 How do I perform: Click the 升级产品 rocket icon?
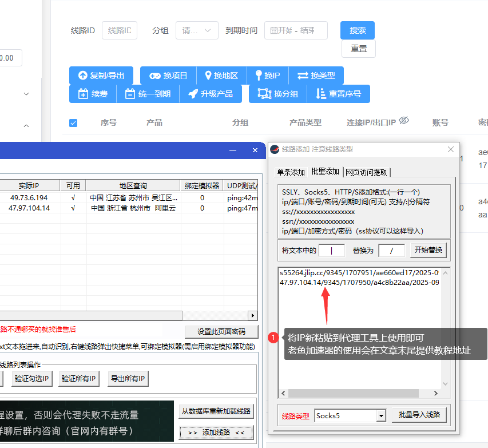193,93
